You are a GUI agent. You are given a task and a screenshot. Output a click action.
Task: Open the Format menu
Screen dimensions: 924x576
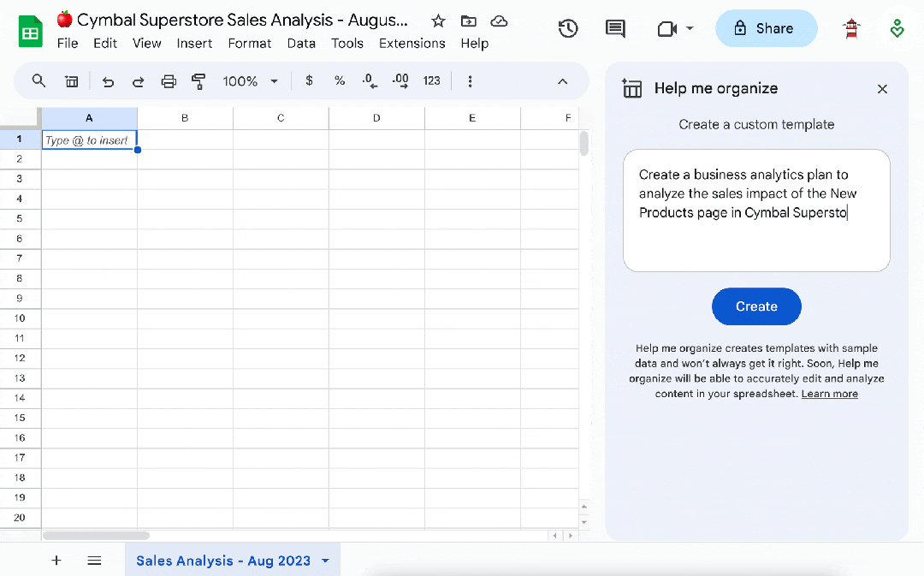250,43
